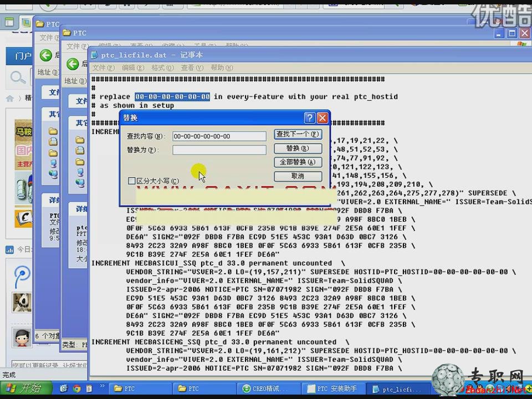The image size is (532, 399).
Task: Click text line INCREMENT MECBASICUI_SSQ
Action: click(x=218, y=263)
